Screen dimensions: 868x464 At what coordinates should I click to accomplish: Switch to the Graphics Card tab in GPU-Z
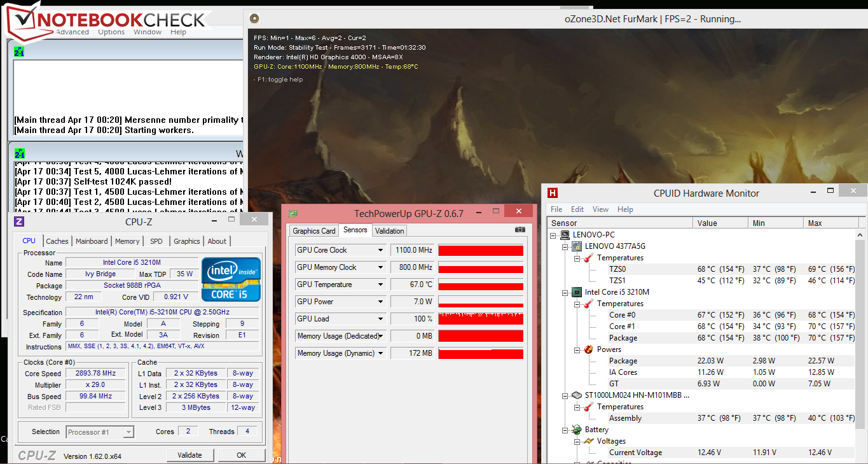(x=314, y=231)
